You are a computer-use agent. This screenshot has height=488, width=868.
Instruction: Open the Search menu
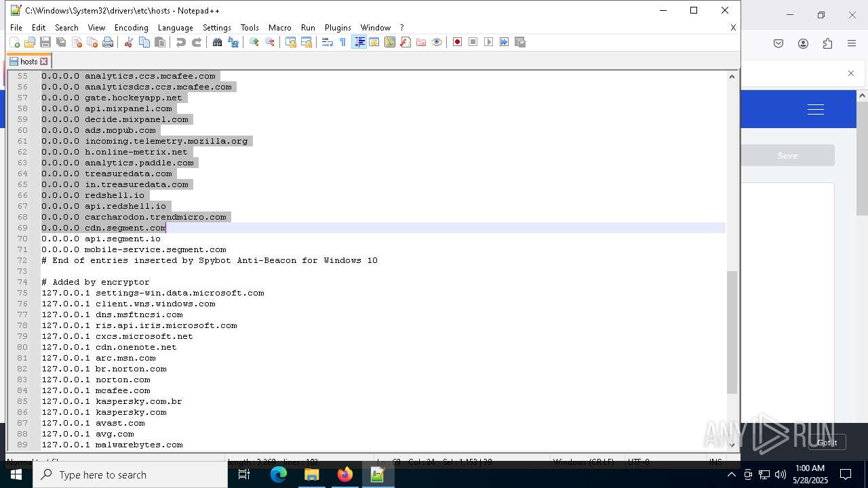(66, 28)
